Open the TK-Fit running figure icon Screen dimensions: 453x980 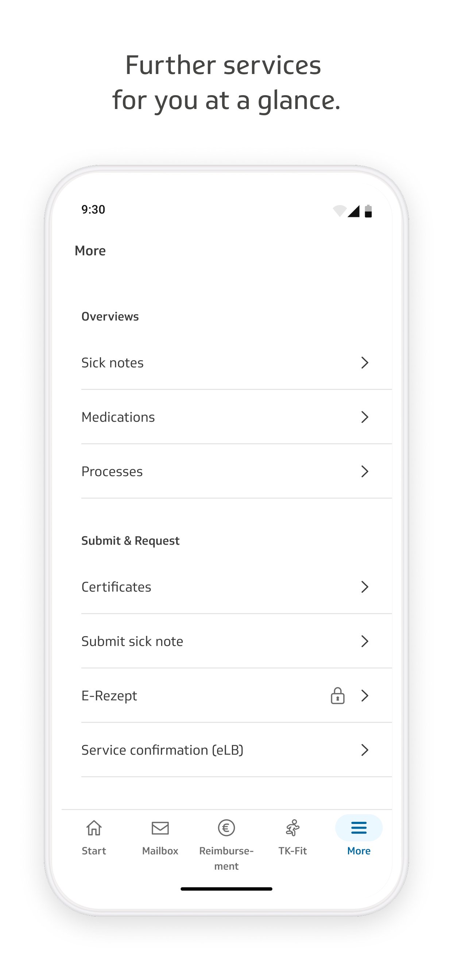[293, 828]
